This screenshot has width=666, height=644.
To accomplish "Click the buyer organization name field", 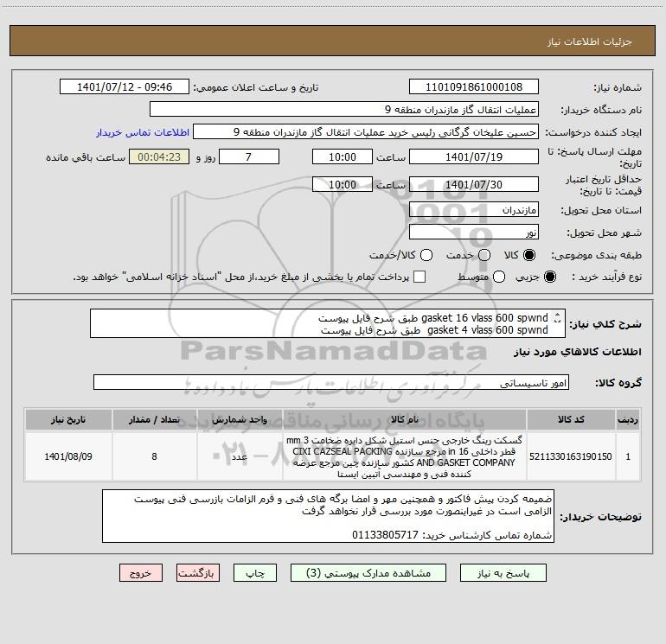I will point(344,109).
